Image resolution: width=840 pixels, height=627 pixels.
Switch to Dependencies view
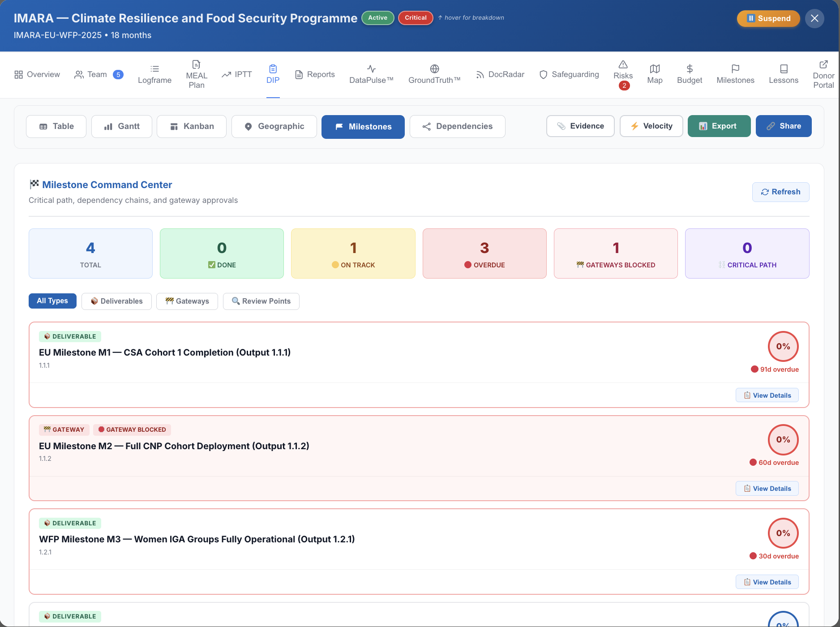458,126
